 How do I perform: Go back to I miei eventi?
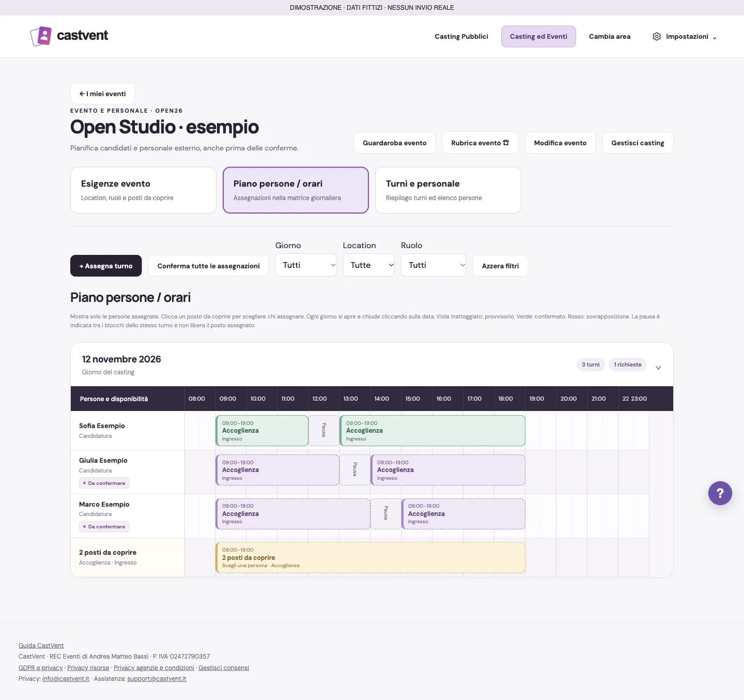(x=102, y=94)
